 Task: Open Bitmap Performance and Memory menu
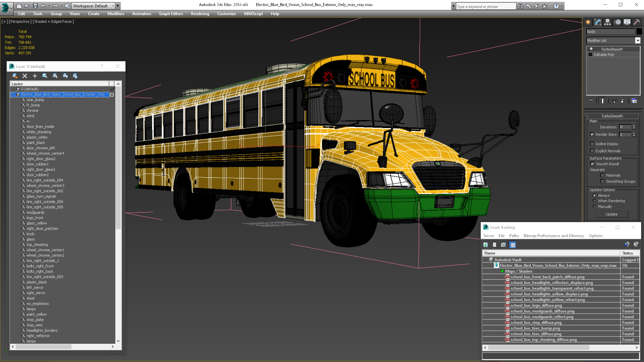pos(553,236)
